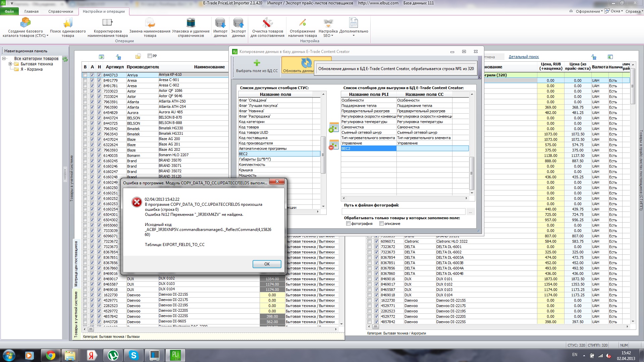
Task: Open the 'Матрица цен поставщиков' side tab
Action: [x=76, y=263]
